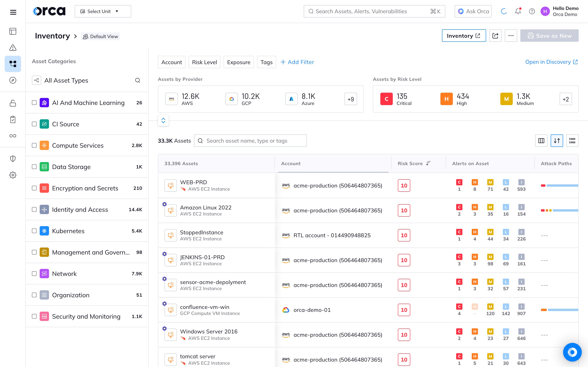This screenshot has height=367, width=588.
Task: Click the AWS provider icon
Action: coord(171,99)
